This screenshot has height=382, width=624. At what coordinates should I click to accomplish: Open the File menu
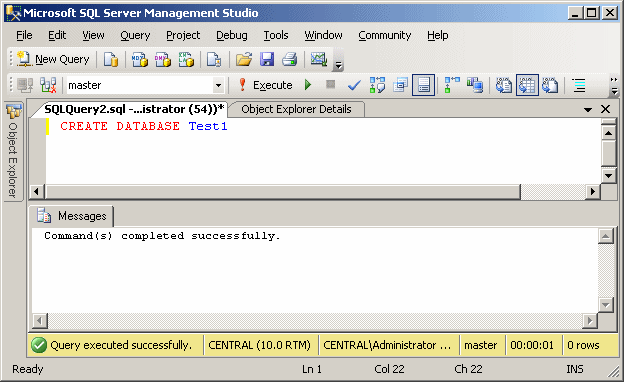point(24,35)
